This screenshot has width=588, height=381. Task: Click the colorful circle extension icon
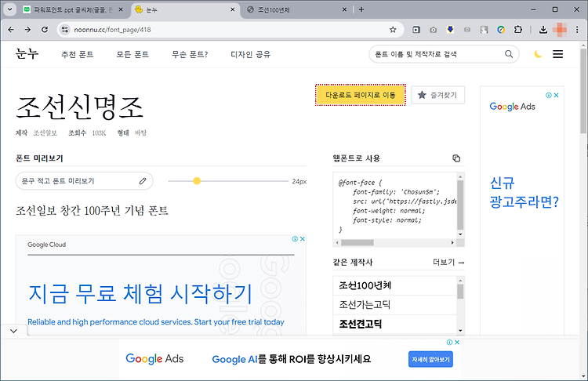pos(501,30)
